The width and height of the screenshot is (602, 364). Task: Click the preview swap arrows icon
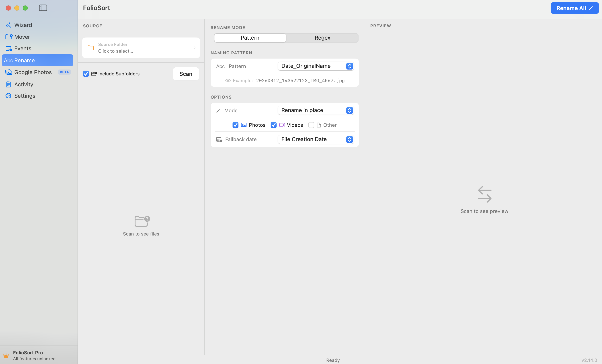pos(484,194)
